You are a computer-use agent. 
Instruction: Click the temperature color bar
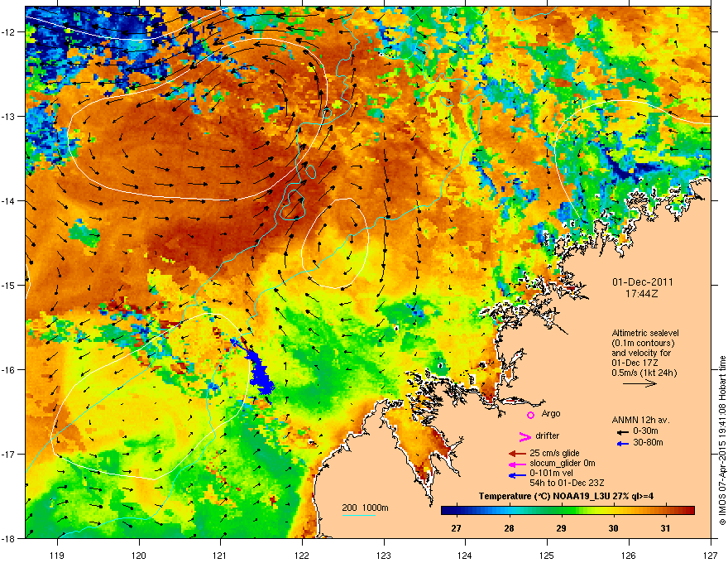click(568, 510)
